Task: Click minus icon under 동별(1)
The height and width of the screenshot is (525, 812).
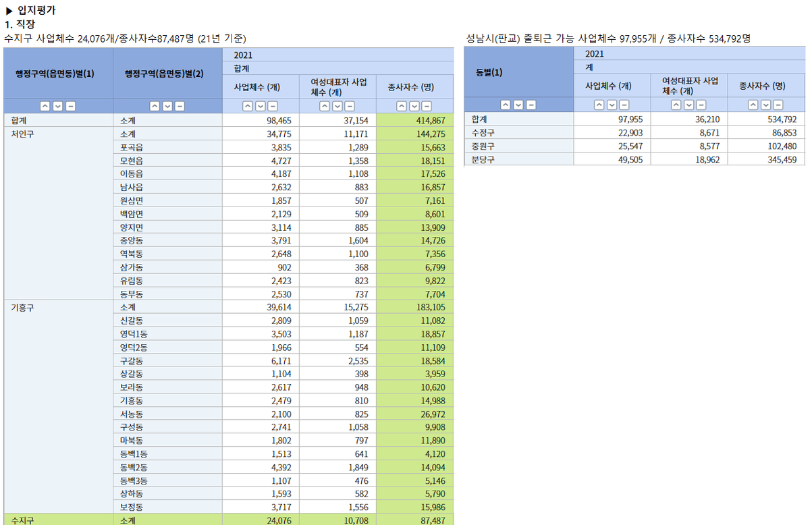Action: point(531,105)
